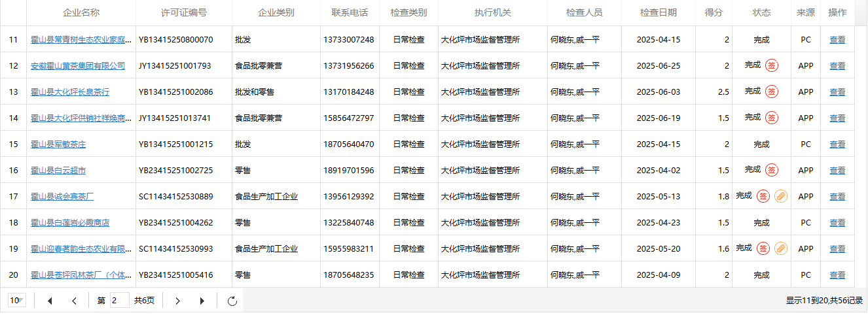Go to the next page
The image size is (868, 317).
177,301
